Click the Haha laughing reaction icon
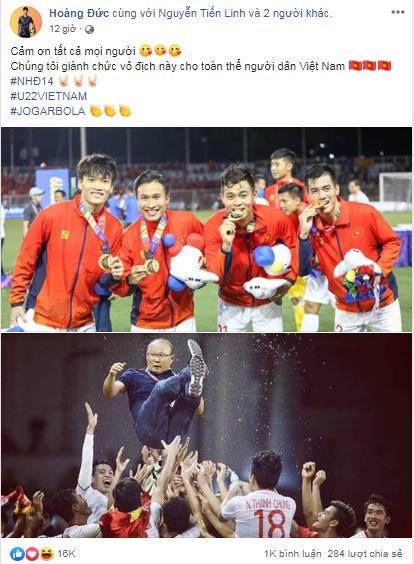 47,554
